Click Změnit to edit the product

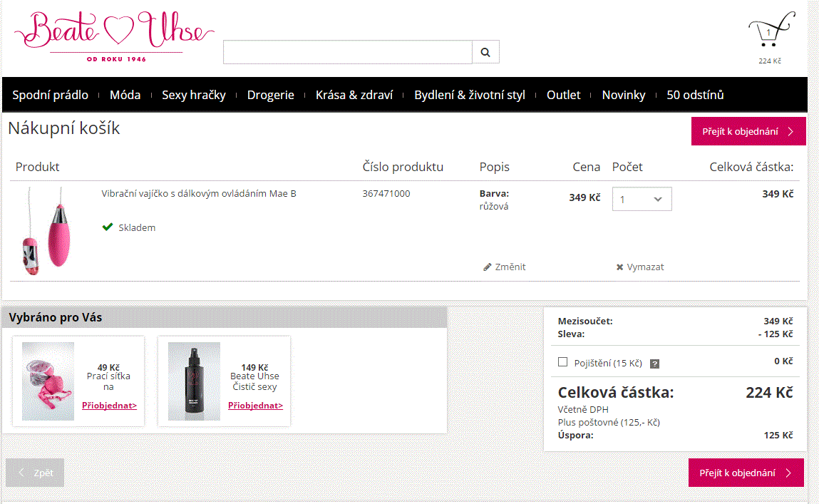click(x=505, y=267)
